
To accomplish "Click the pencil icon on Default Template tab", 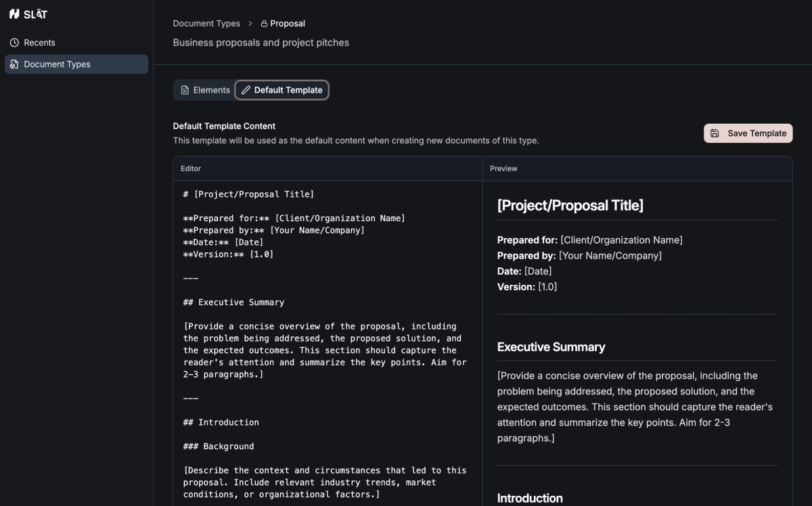I will click(246, 89).
